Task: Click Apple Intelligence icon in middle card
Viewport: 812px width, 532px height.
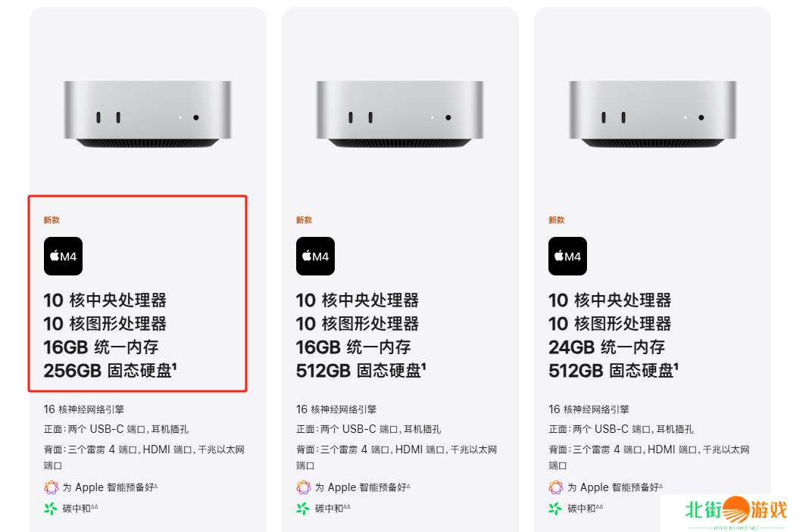Action: 304,487
